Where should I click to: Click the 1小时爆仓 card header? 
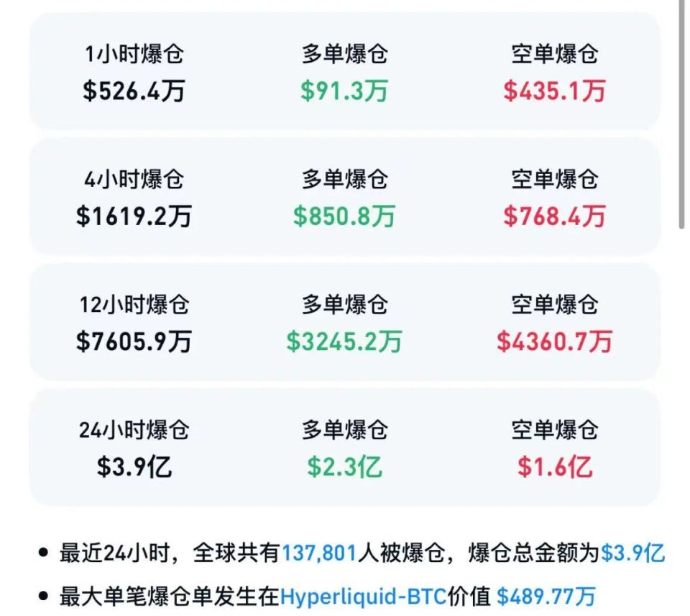point(134,51)
